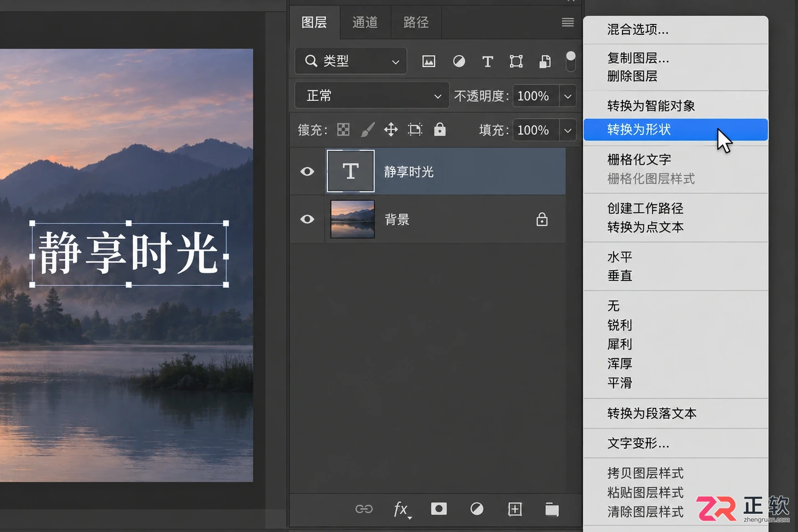Create a new layer
The height and width of the screenshot is (532, 798).
click(515, 509)
